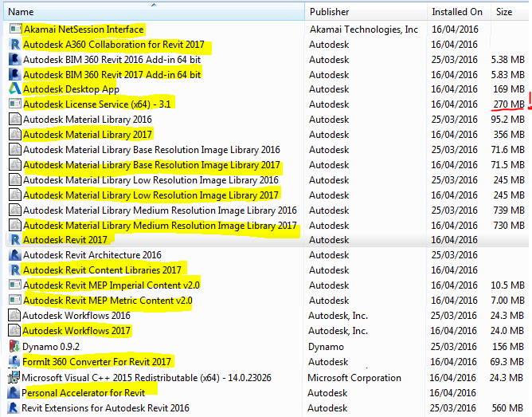Viewport: 532px width, 417px height.
Task: Select Microsoft Visual C++ 2015 Redistributable entry
Action: pyautogui.click(x=147, y=378)
